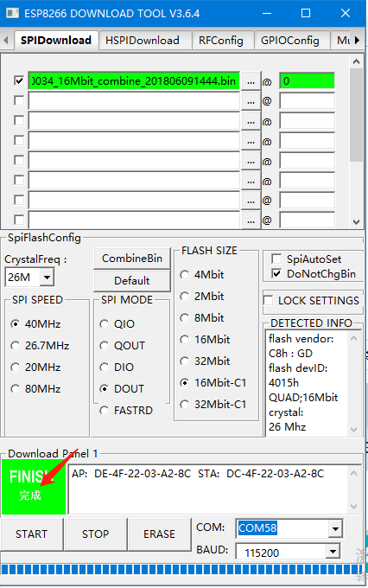Screen dimensions: 368x588
Task: Select DOUT SPI mode
Action: [122, 389]
